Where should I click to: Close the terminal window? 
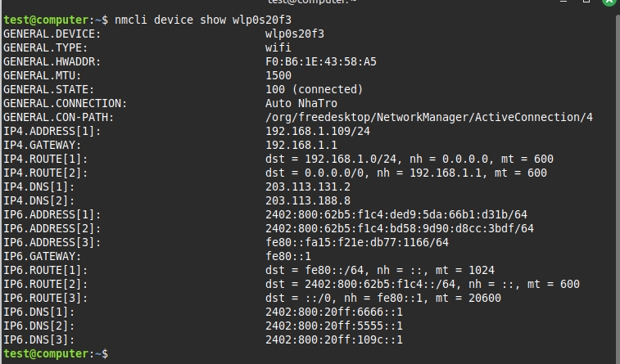tap(611, 2)
